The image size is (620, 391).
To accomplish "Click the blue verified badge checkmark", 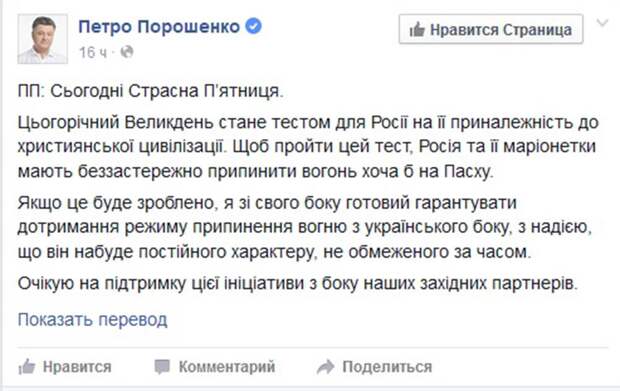I will click(253, 26).
